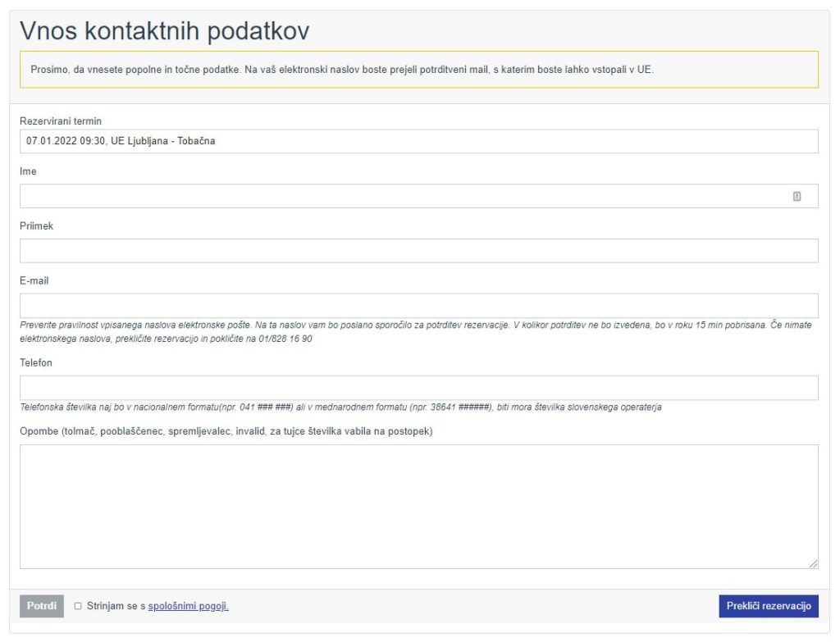Tick the checkbox to agree with general terms

[78, 606]
